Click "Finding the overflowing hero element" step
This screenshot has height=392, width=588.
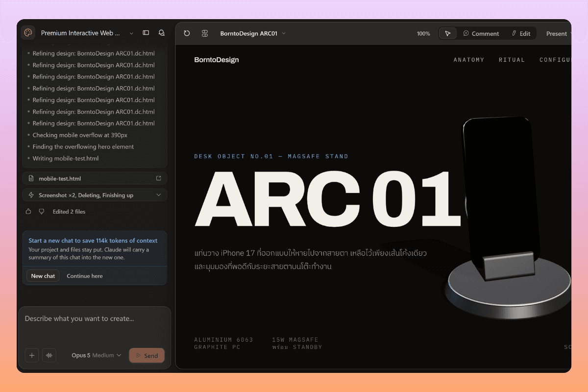coord(83,147)
